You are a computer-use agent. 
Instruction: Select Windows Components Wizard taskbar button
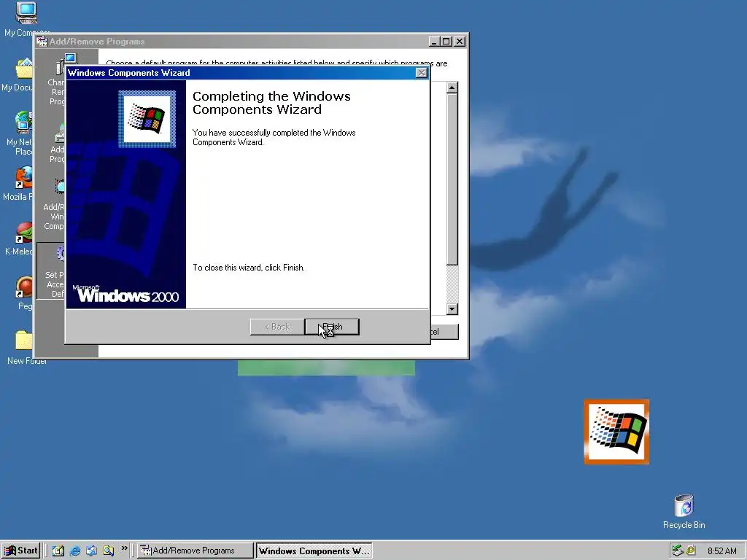pyautogui.click(x=314, y=551)
